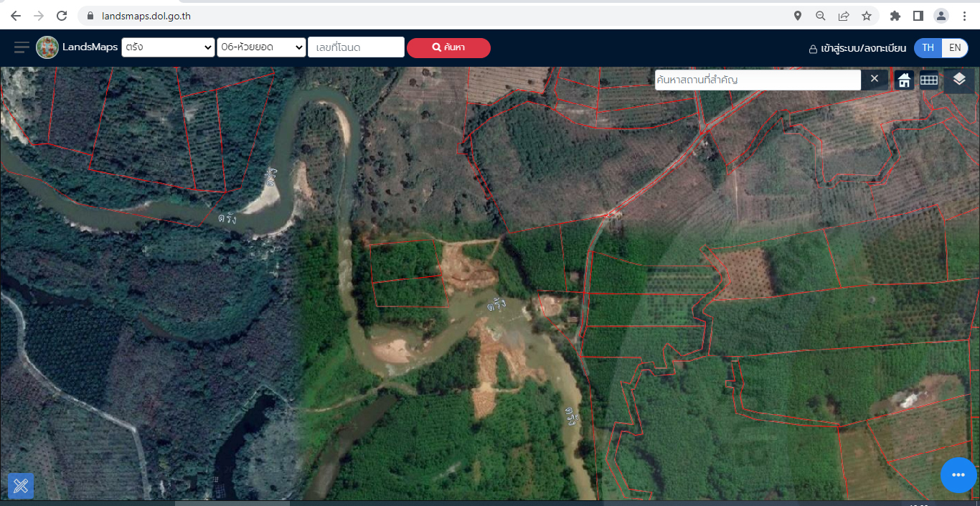Open the browser extensions puzzle menu

pos(895,16)
